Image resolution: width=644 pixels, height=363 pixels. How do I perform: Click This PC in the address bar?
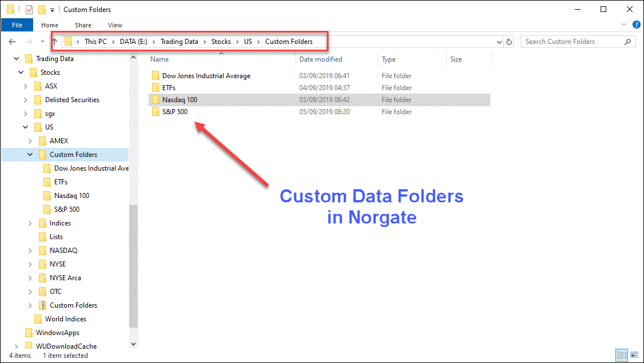95,42
